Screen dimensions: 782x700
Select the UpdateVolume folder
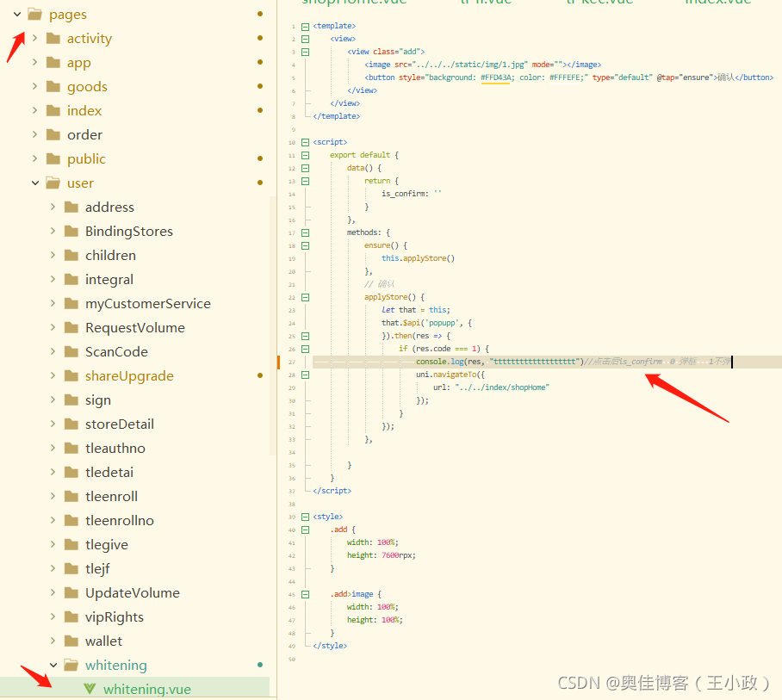(132, 593)
